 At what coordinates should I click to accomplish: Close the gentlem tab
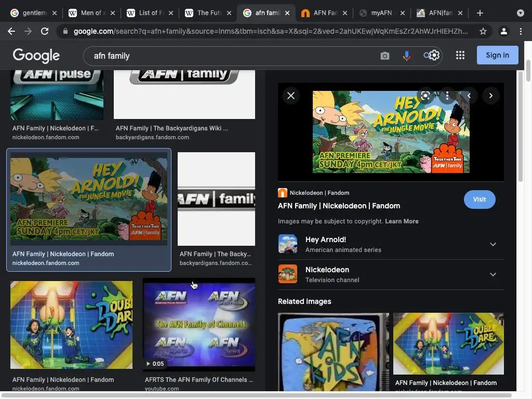[55, 13]
